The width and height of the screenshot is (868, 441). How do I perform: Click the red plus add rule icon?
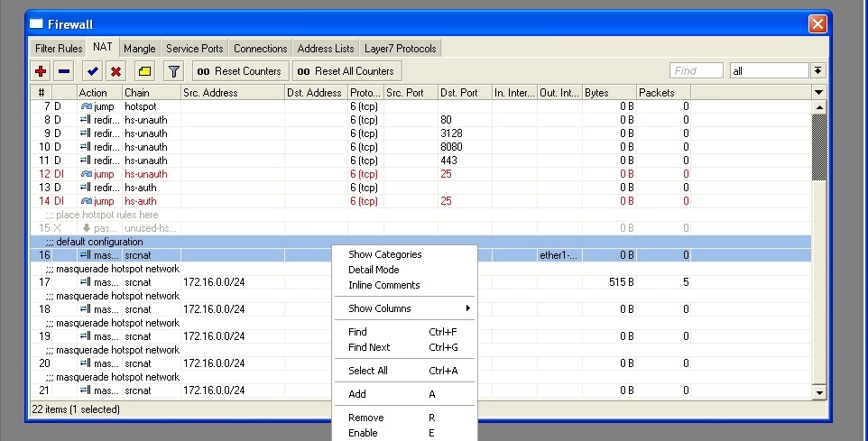point(41,71)
